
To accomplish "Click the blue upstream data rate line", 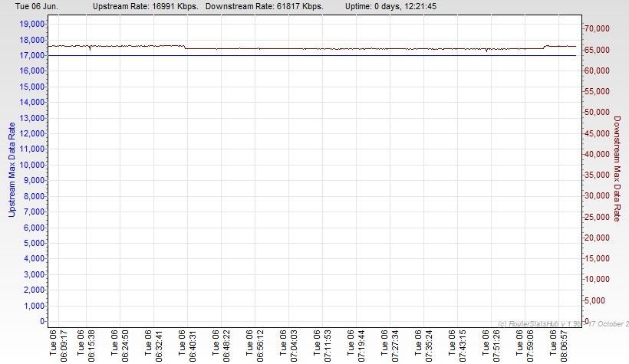I will (x=312, y=55).
